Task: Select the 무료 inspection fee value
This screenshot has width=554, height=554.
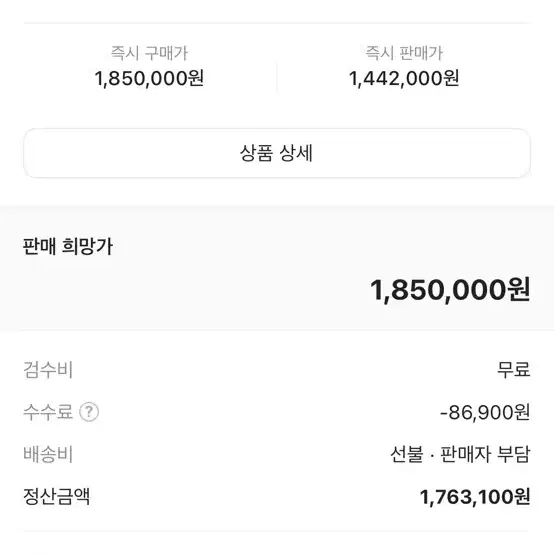Action: [x=513, y=370]
